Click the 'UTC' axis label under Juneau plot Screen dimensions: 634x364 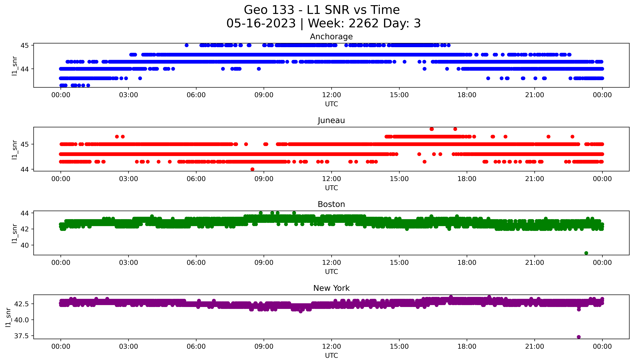[331, 188]
